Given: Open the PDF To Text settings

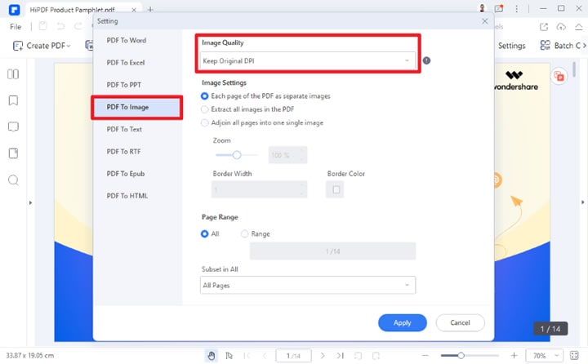Looking at the screenshot, I should pos(124,129).
